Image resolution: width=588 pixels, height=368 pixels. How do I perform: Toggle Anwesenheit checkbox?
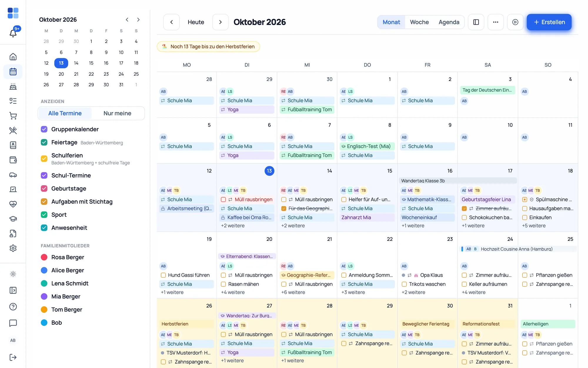(44, 228)
